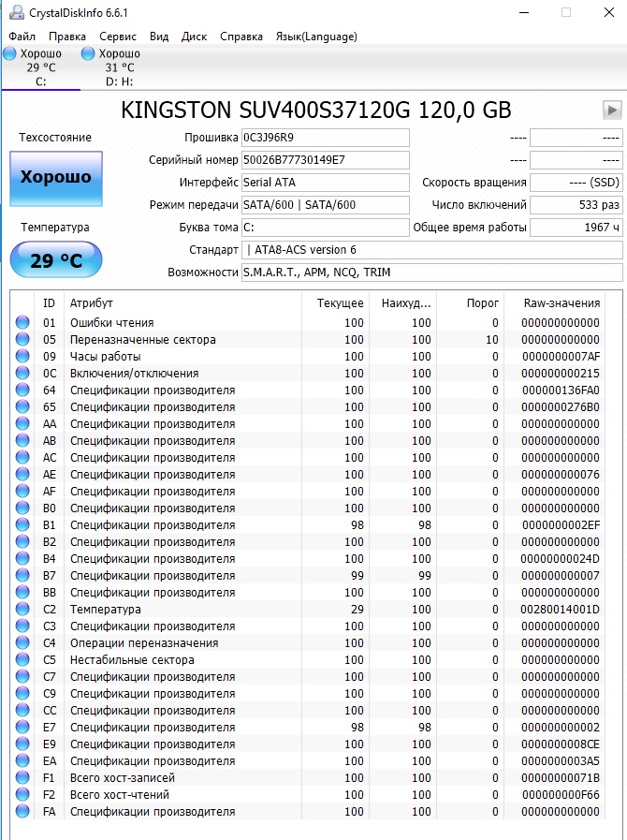The height and width of the screenshot is (840, 627).
Task: Click the 29 °C temperature button
Action: click(56, 259)
